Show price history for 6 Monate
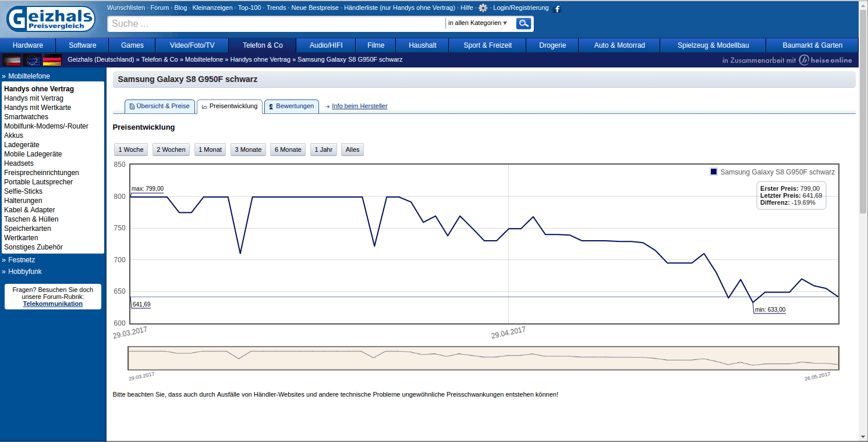 [288, 149]
